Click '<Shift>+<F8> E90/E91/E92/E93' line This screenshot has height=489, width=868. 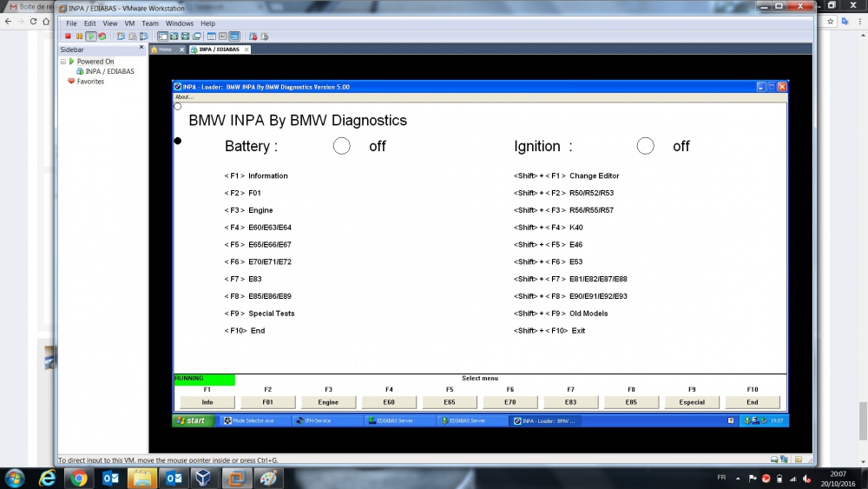pos(570,296)
